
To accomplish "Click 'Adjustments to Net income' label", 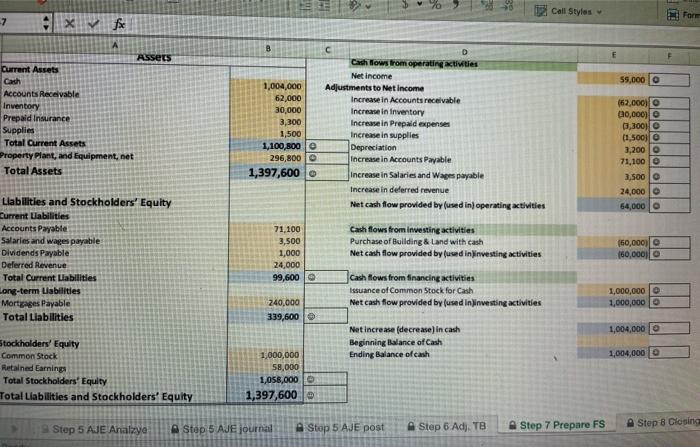I will pyautogui.click(x=374, y=88).
